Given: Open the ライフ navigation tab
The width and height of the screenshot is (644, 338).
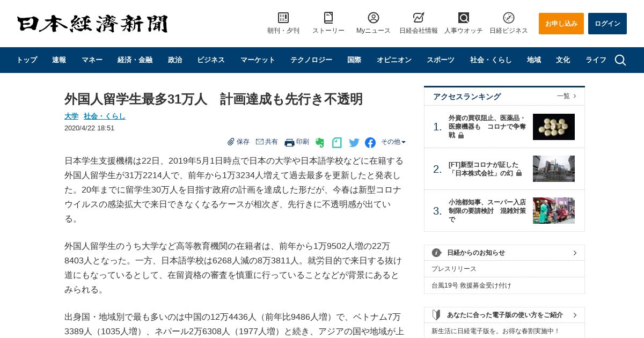Looking at the screenshot, I should pos(596,60).
